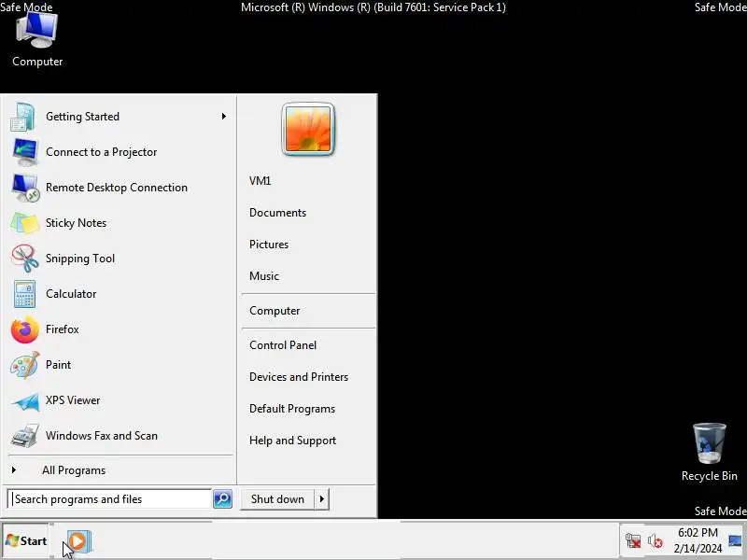The height and width of the screenshot is (560, 747).
Task: Launch the Firefox icon
Action: coord(25,329)
